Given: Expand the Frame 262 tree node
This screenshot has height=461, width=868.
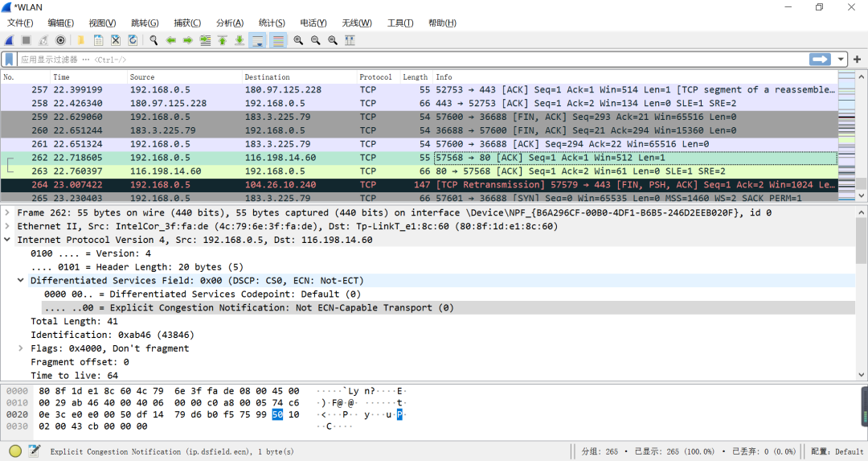Looking at the screenshot, I should coord(7,212).
